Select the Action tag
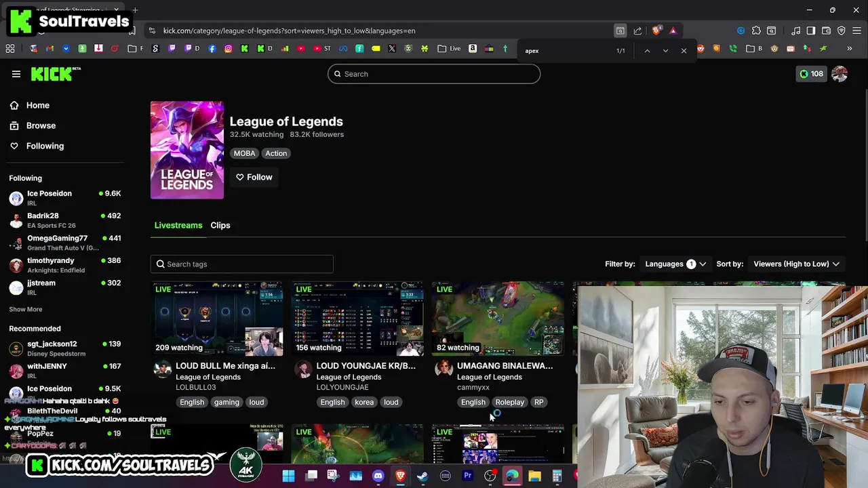Screen dimensions: 868x488 pos(276,153)
